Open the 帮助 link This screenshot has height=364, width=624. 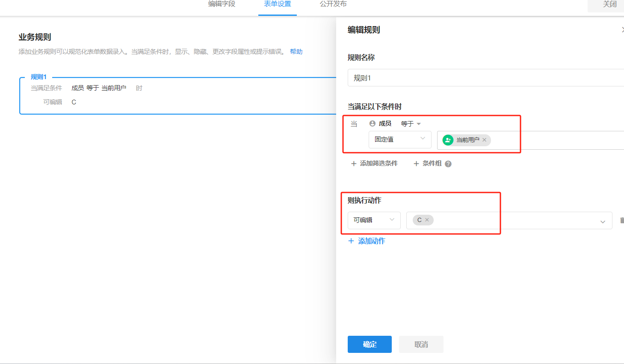296,52
